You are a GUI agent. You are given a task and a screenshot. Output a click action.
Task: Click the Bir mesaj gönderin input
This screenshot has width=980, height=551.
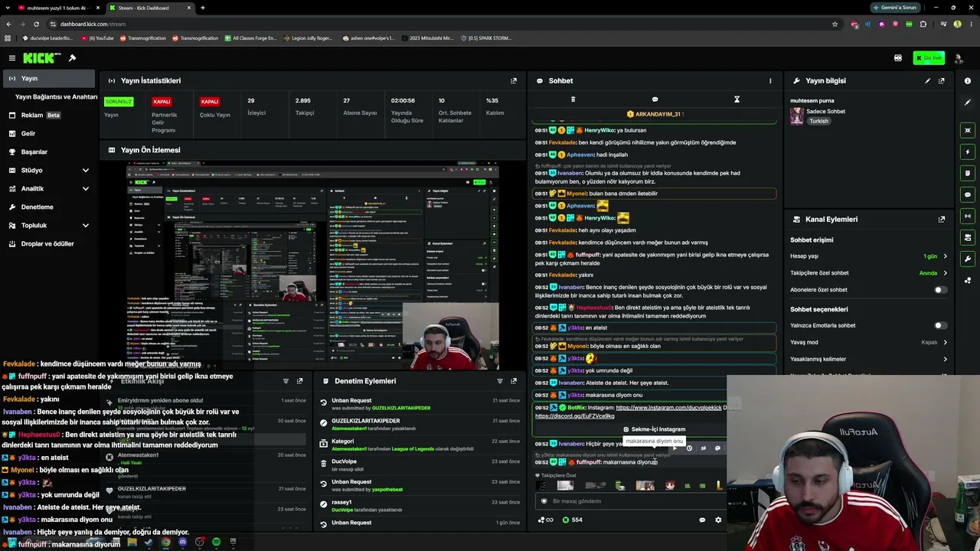[x=631, y=501]
